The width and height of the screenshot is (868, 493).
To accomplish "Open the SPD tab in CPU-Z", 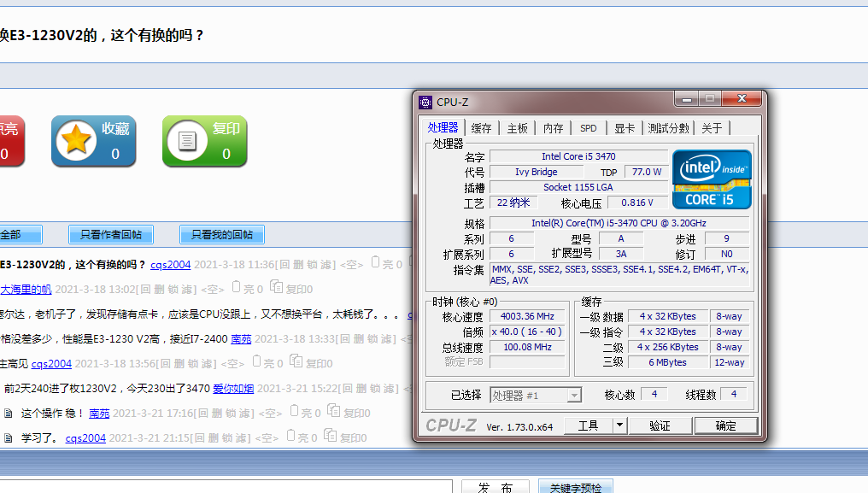I will [589, 128].
